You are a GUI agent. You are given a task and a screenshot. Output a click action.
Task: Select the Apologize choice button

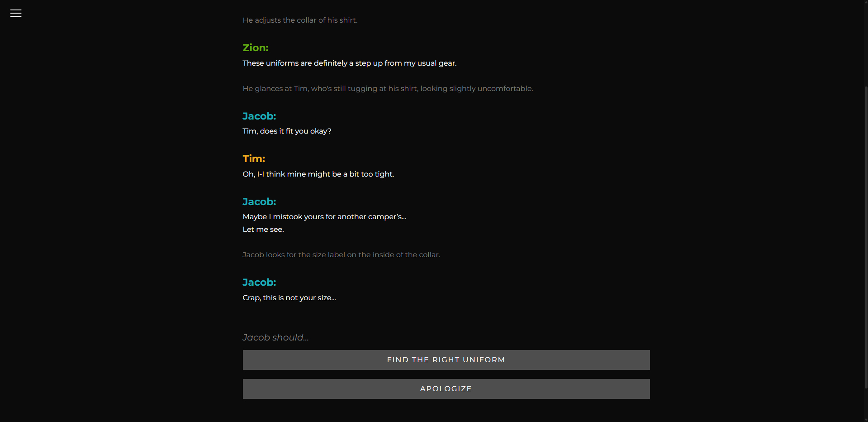click(x=446, y=389)
